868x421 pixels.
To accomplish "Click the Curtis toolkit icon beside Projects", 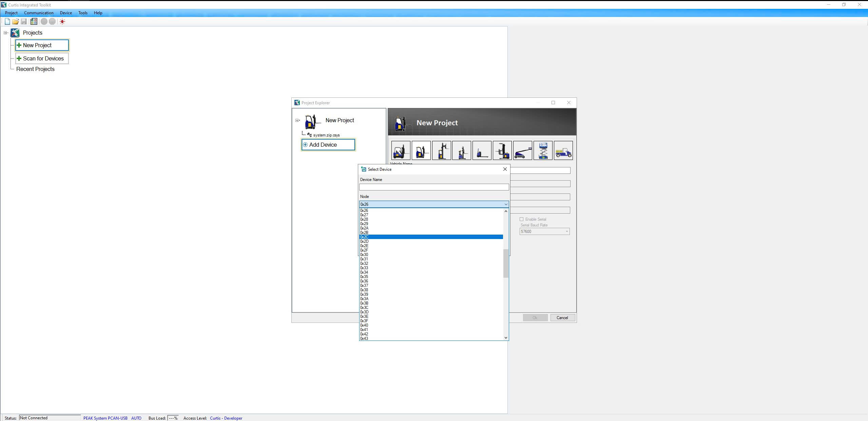I will pos(15,33).
